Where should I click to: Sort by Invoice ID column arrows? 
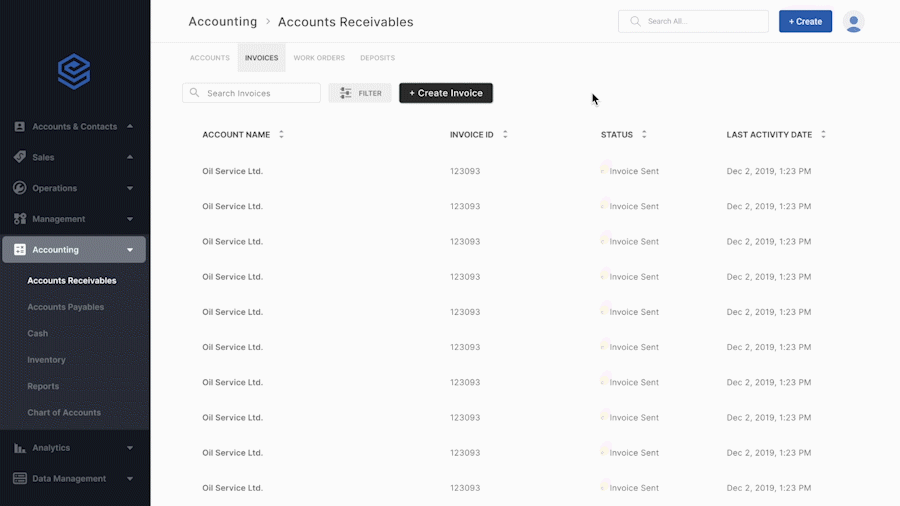(505, 134)
